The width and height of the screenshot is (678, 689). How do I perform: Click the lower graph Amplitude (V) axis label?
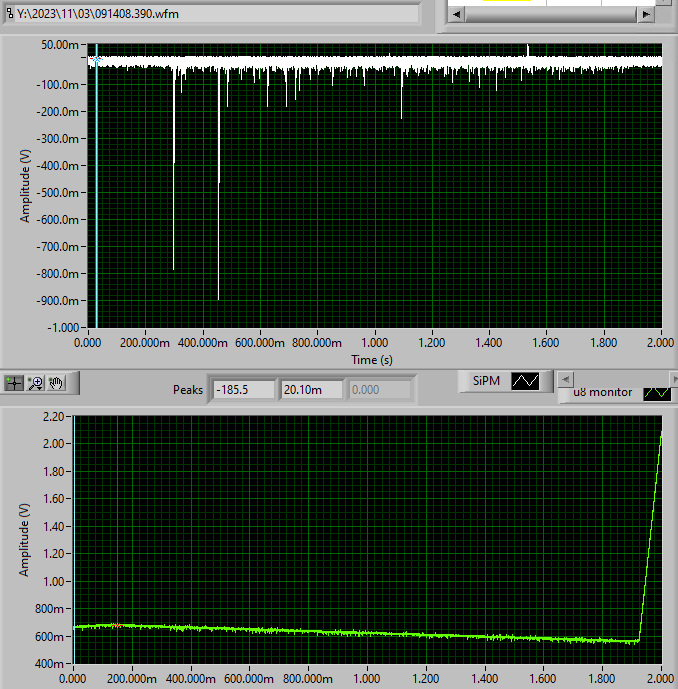[x=24, y=540]
